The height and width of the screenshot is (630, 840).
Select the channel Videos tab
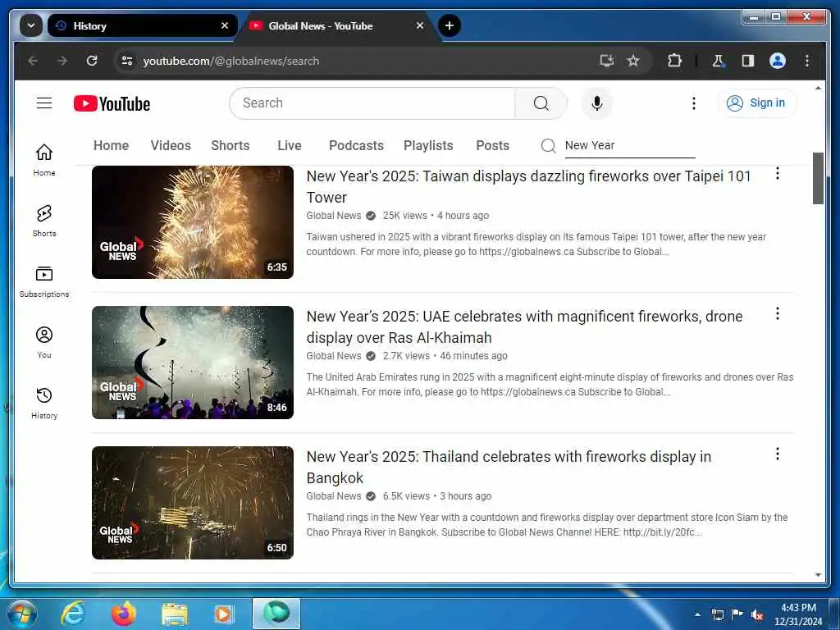171,145
